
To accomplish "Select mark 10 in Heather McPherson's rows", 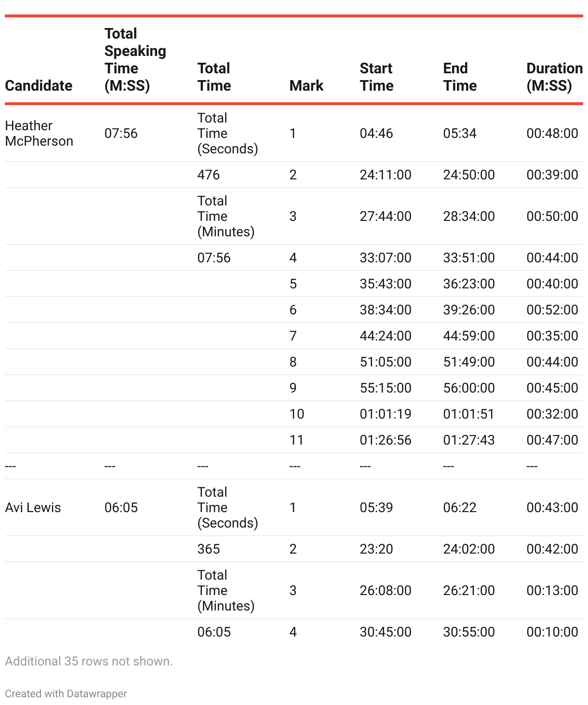I will click(x=297, y=414).
